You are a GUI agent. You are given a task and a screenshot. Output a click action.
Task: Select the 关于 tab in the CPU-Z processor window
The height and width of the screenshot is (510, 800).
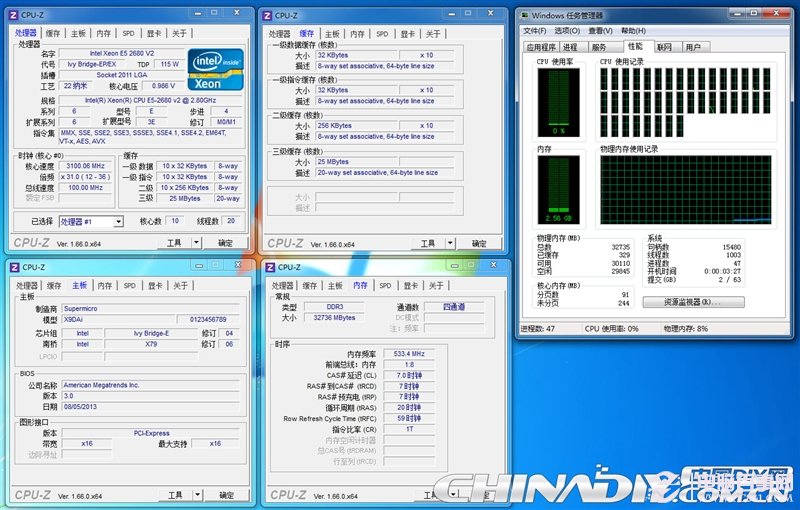point(179,33)
